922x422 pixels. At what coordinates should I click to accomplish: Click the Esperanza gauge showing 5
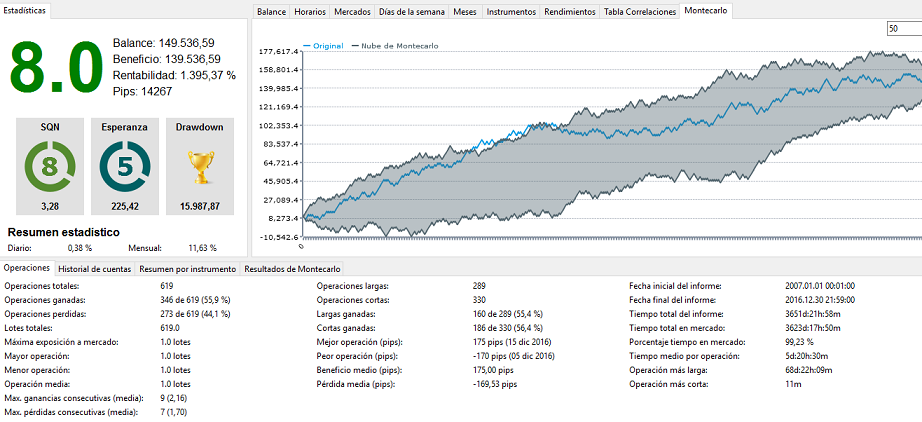click(124, 165)
